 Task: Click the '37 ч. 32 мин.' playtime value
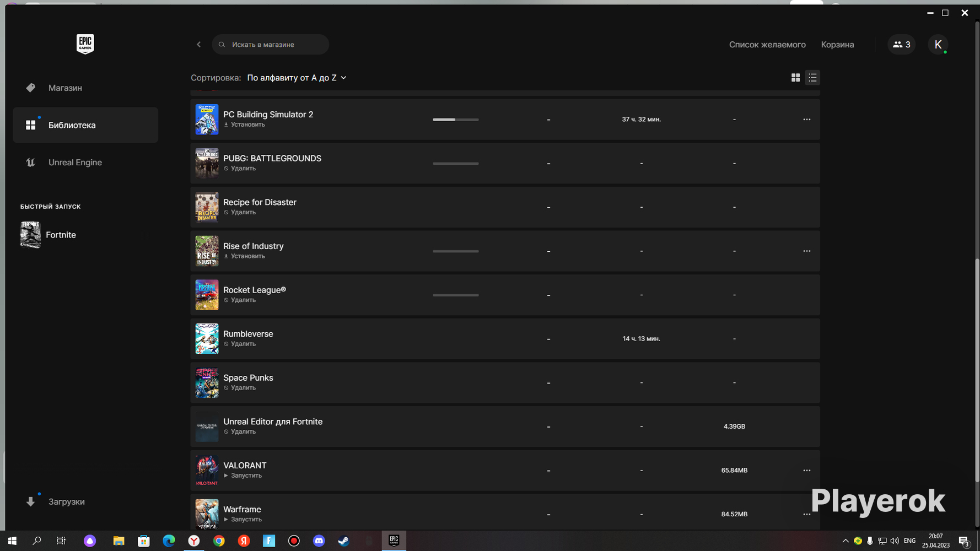pyautogui.click(x=641, y=120)
